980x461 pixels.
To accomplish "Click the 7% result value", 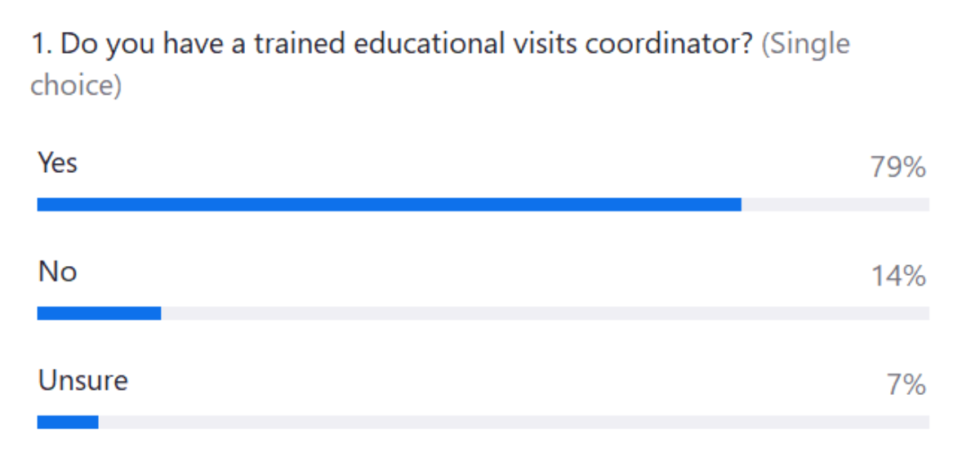I will (906, 385).
